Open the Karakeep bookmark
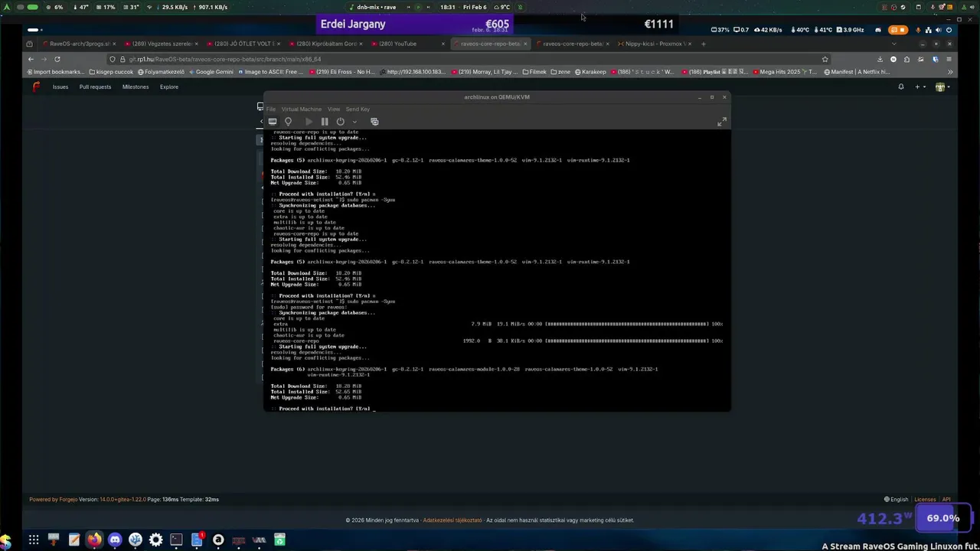Screen dimensions: 980x551 pyautogui.click(x=590, y=72)
